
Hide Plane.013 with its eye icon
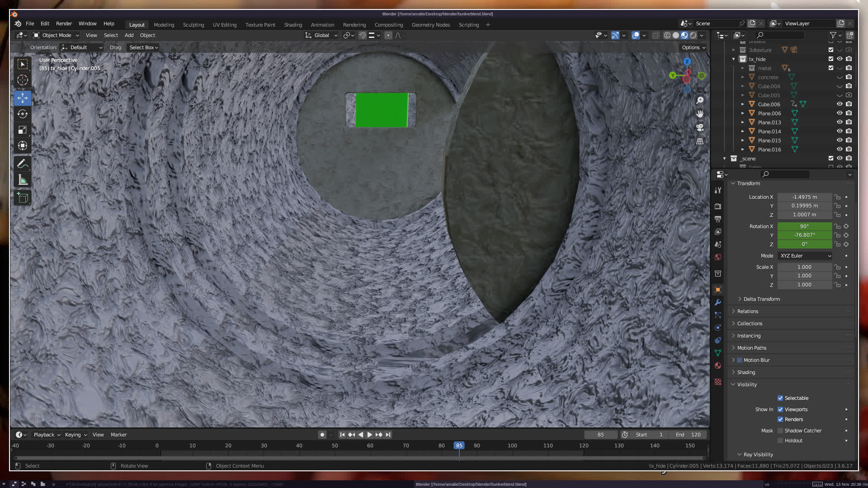tap(840, 122)
